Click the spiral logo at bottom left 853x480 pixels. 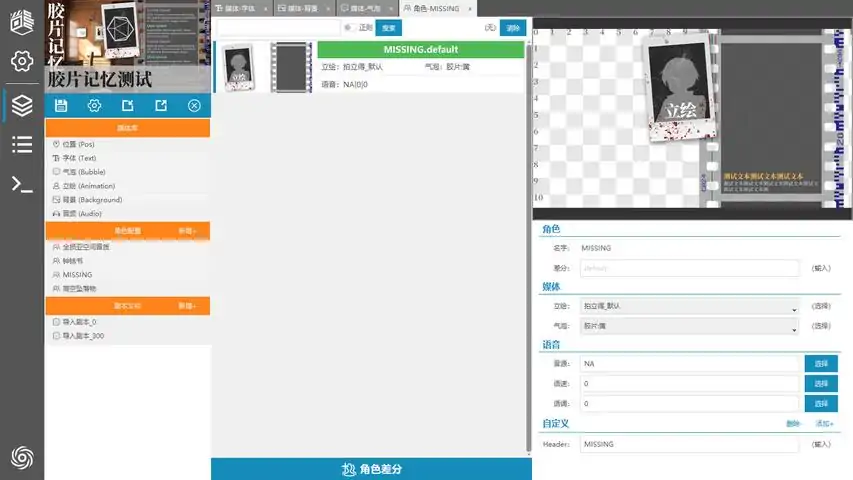pyautogui.click(x=22, y=457)
